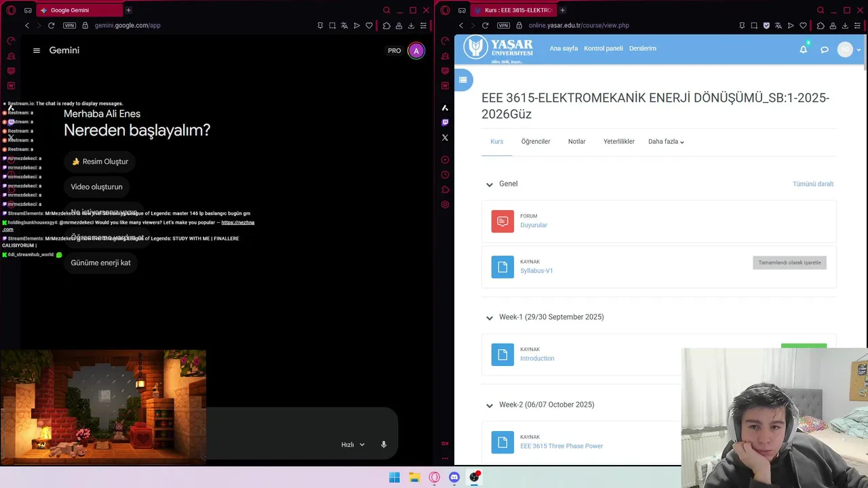The width and height of the screenshot is (868, 488).
Task: Select the 'Yeterlilikler' course tab
Action: [619, 142]
